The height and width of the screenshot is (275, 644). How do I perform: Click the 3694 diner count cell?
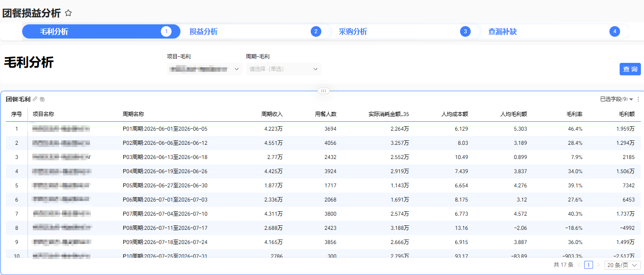click(331, 129)
